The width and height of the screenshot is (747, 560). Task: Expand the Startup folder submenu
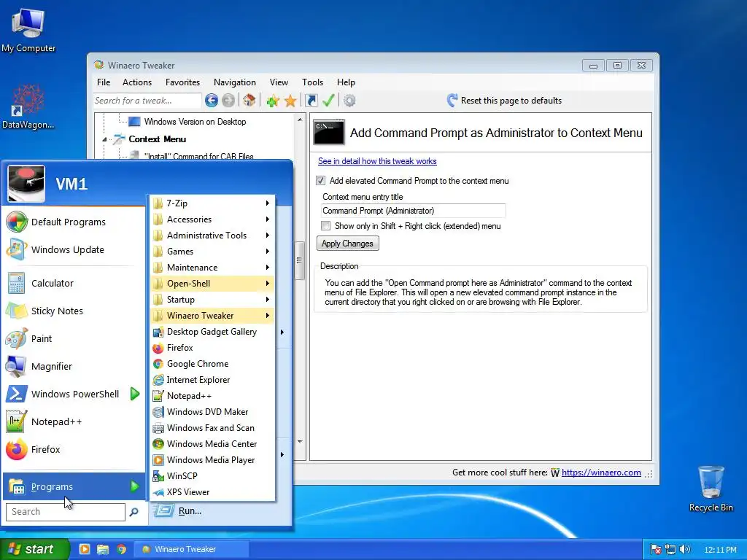(x=212, y=300)
